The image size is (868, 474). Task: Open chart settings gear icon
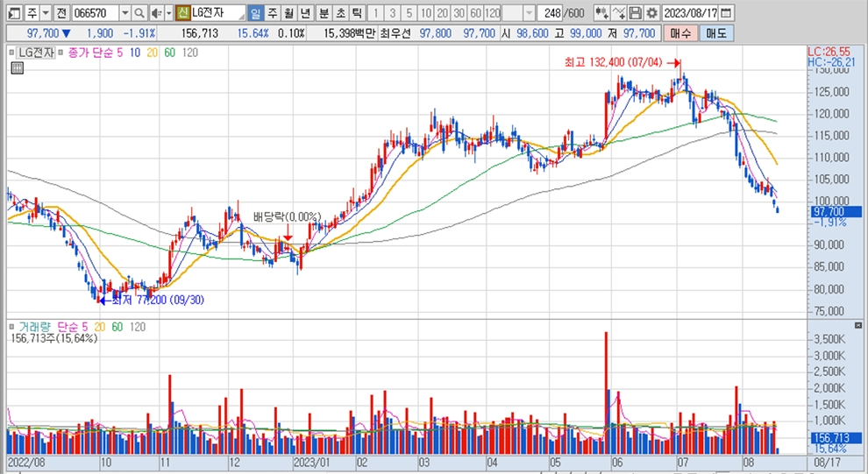click(x=651, y=13)
